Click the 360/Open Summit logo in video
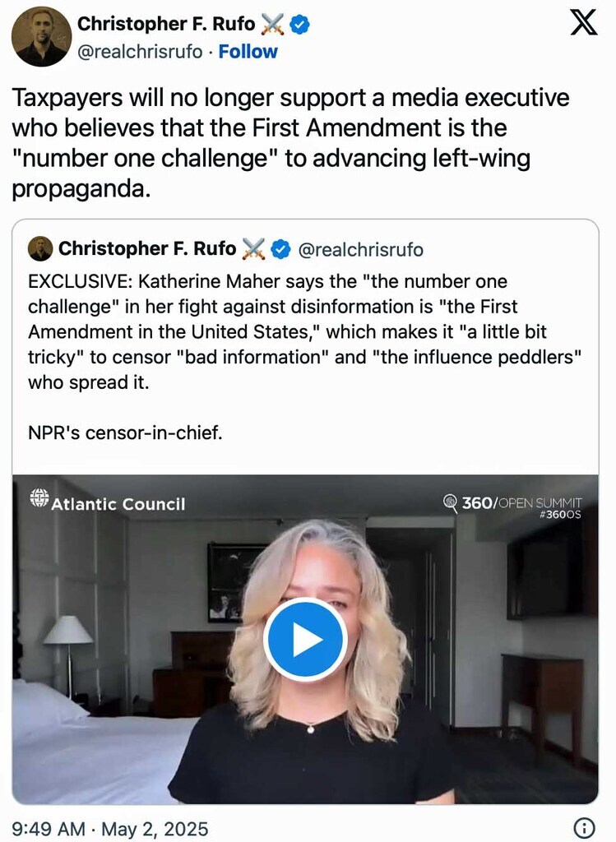 pyautogui.click(x=512, y=502)
